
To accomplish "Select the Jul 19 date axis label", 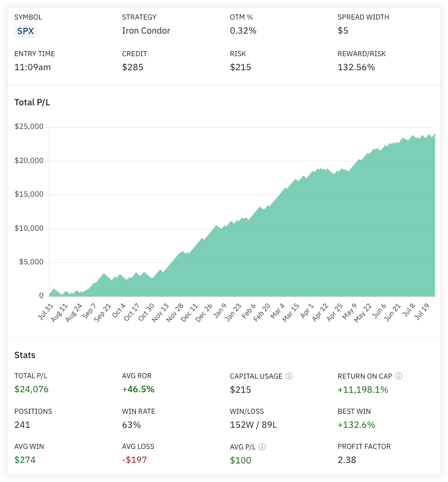I will tap(422, 311).
